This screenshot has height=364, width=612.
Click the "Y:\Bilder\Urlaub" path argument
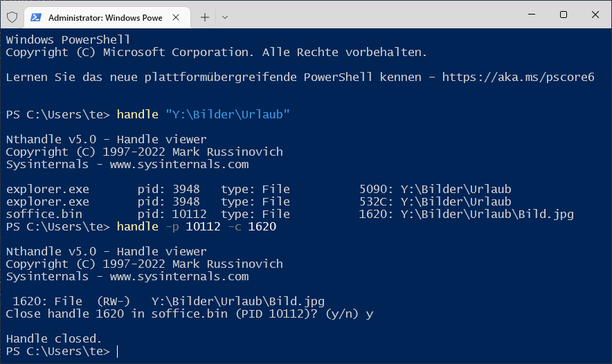pyautogui.click(x=228, y=114)
